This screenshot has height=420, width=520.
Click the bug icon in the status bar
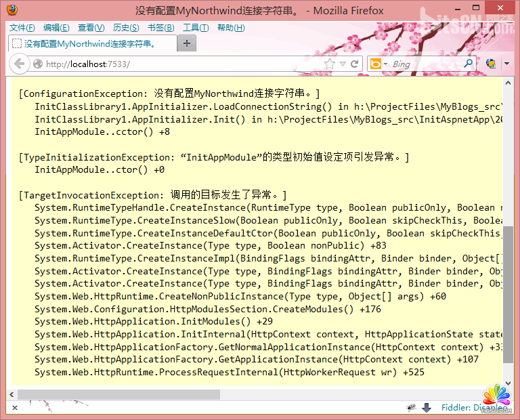point(411,407)
